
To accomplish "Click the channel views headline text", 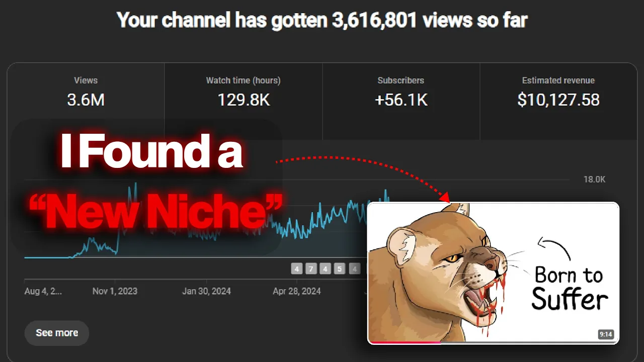I will pos(322,20).
